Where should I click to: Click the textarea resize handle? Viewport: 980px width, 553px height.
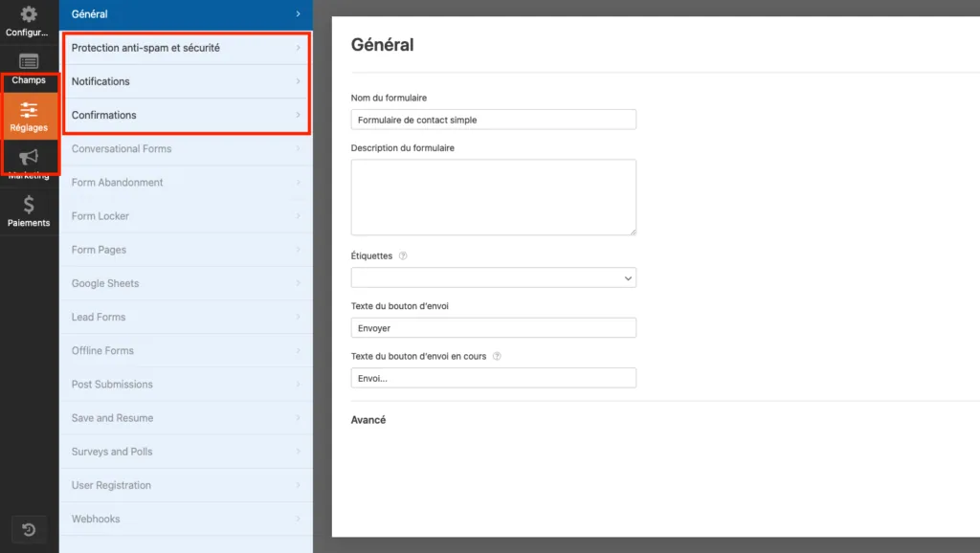click(x=633, y=232)
